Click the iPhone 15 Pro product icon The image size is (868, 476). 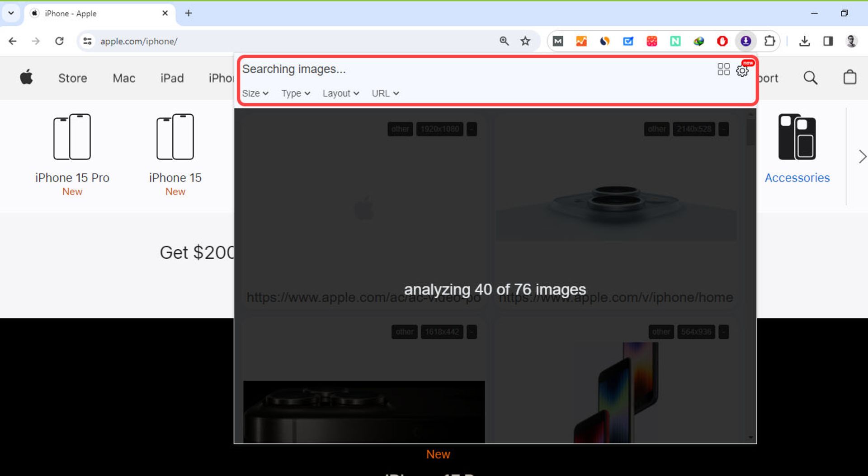coord(72,136)
